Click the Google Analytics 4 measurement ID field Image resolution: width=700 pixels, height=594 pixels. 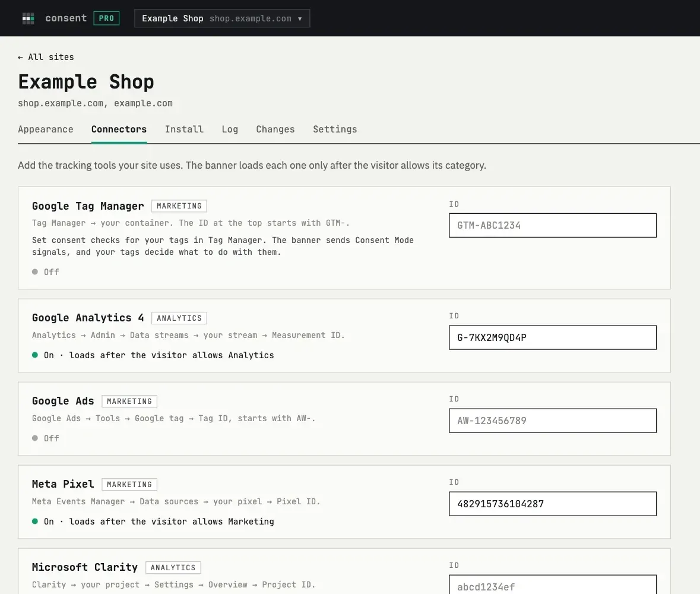[x=553, y=337]
